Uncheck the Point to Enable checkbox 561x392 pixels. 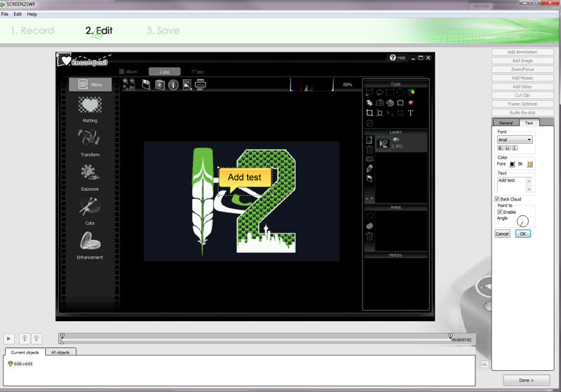tap(500, 212)
